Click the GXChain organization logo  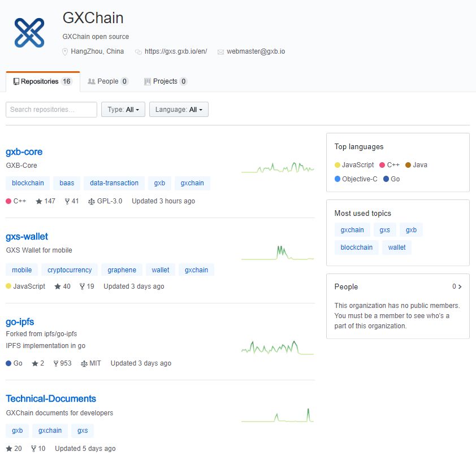[x=29, y=33]
